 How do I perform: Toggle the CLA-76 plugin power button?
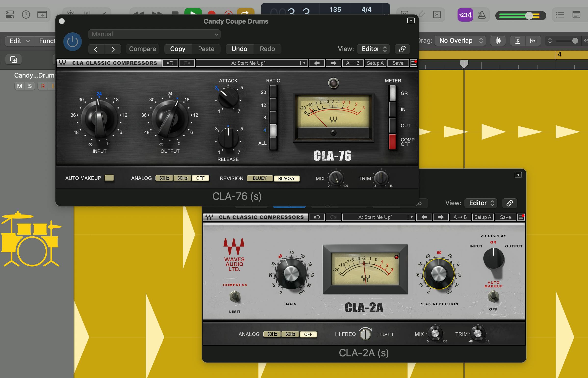point(72,42)
